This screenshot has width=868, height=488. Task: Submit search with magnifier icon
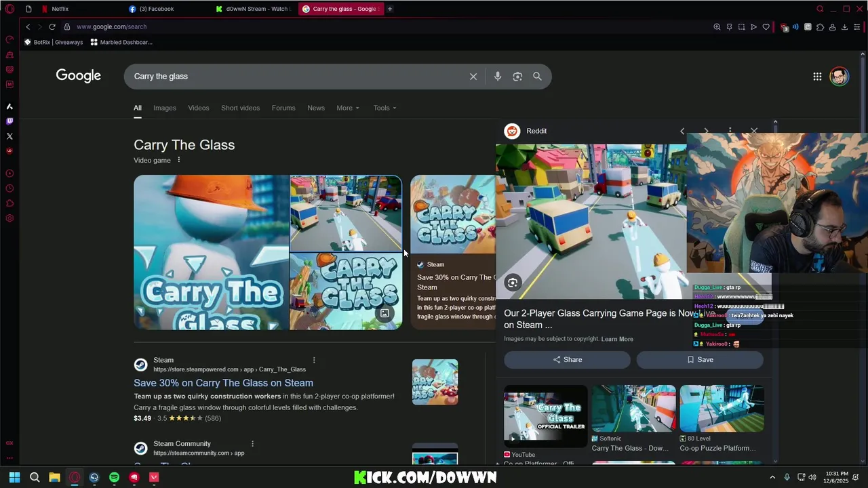(537, 77)
